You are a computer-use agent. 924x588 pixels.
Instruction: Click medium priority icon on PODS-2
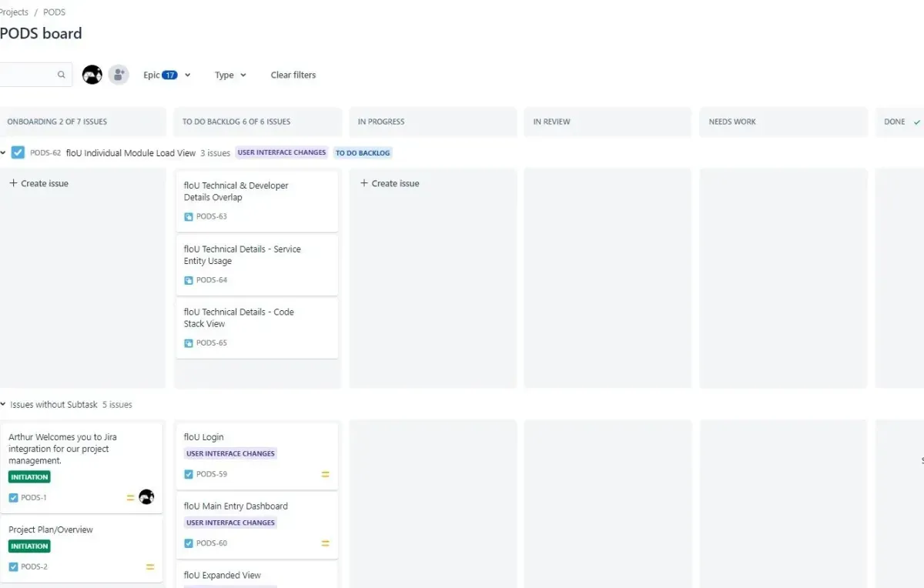click(150, 567)
